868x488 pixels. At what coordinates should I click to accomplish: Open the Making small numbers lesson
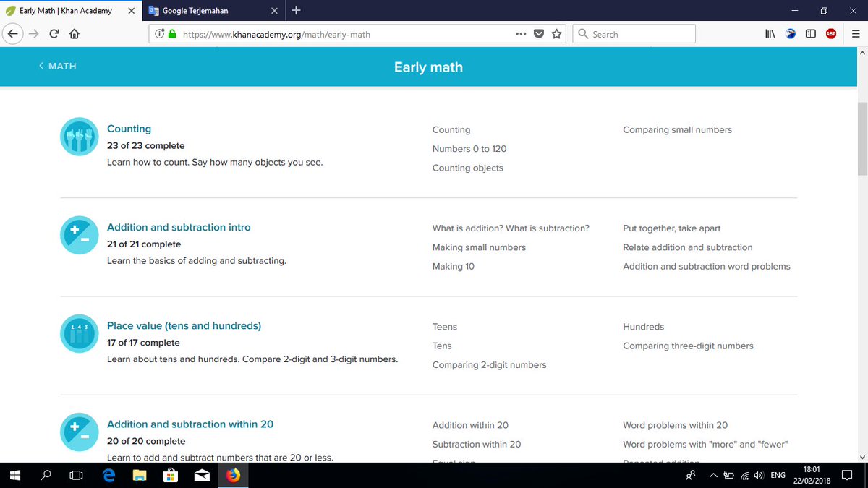point(479,247)
